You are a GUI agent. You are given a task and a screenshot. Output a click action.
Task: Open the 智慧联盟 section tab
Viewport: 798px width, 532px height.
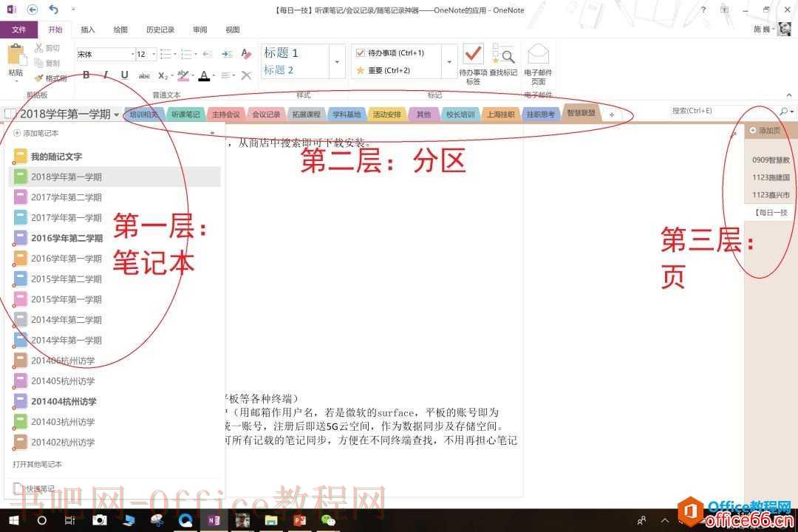(x=581, y=113)
